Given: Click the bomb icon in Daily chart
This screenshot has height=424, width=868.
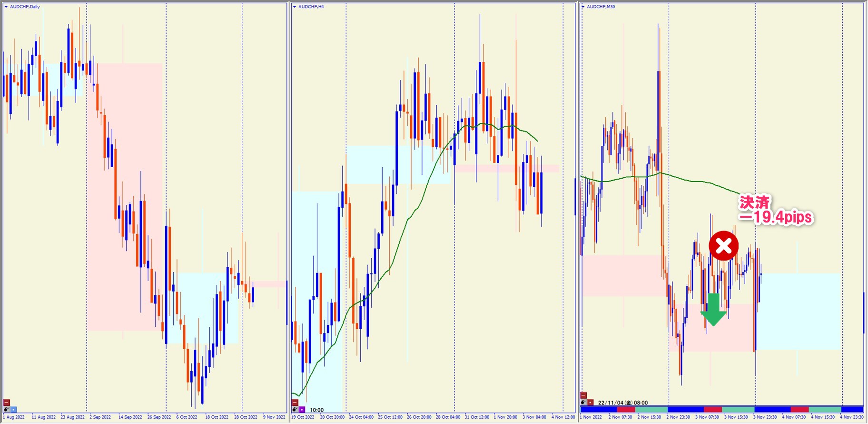Looking at the screenshot, I should coord(7,410).
